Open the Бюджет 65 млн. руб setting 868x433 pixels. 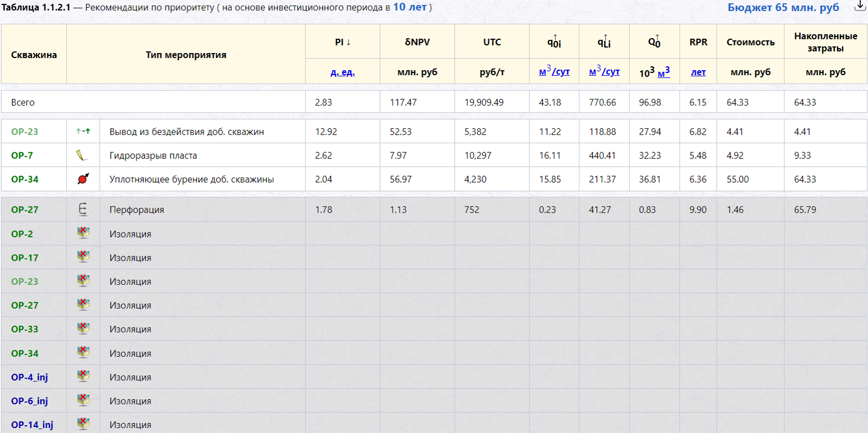783,7
